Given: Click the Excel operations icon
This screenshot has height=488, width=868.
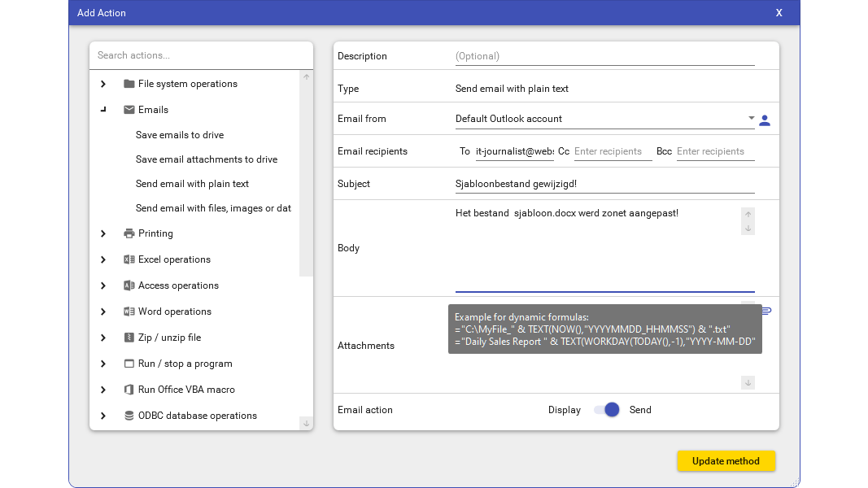Looking at the screenshot, I should click(x=129, y=259).
